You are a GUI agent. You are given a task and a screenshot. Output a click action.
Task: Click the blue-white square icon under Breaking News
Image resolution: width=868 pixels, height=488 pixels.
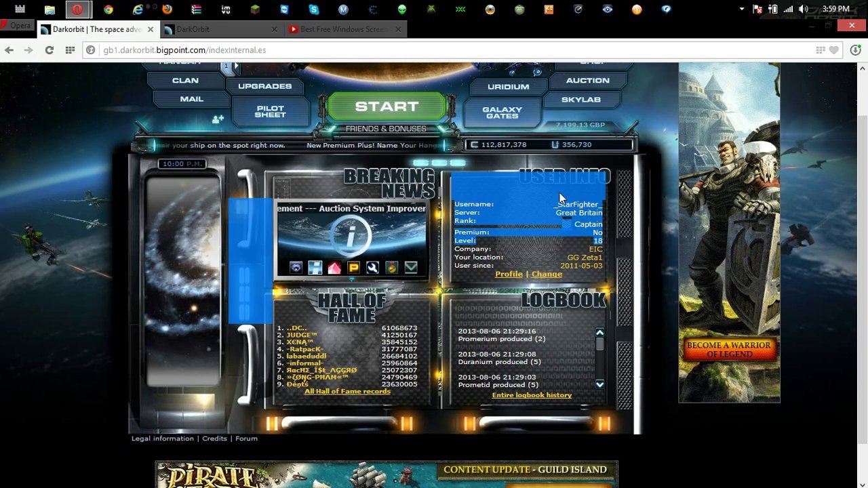tap(315, 268)
